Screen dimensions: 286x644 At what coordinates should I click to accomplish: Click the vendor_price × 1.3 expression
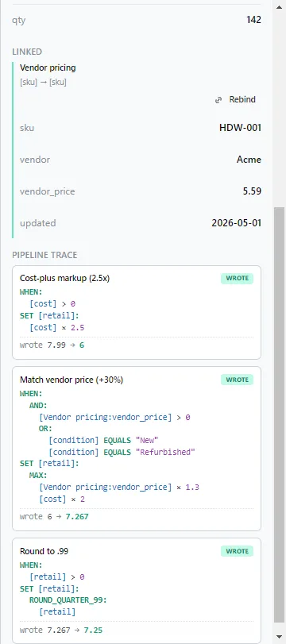119,487
